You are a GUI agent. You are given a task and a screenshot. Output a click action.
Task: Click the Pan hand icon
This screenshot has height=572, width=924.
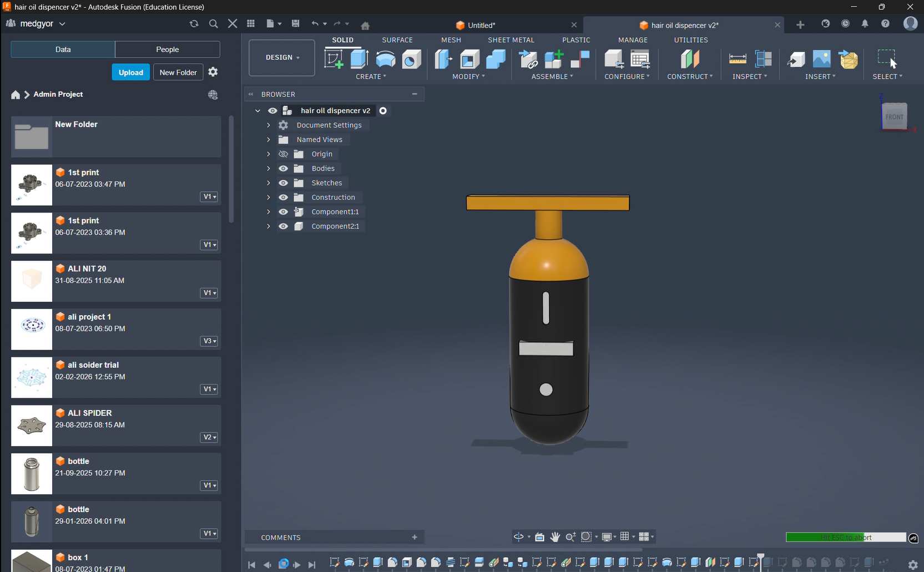point(555,536)
